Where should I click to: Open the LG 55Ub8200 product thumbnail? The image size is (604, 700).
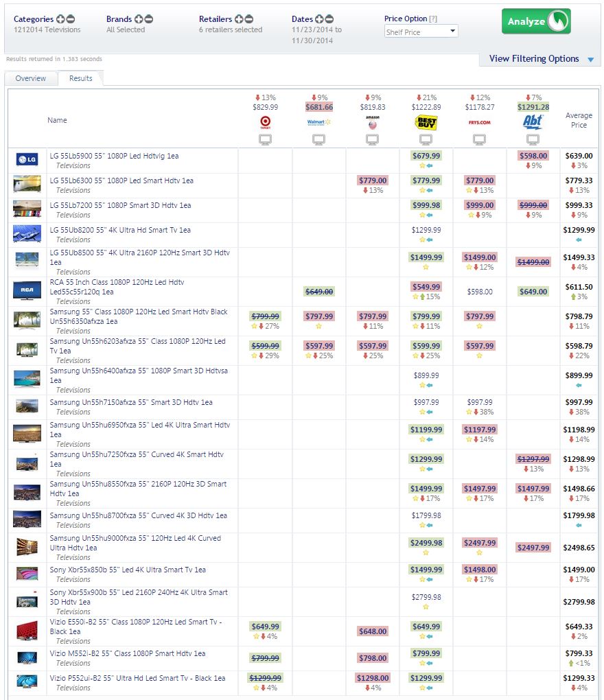(x=27, y=233)
